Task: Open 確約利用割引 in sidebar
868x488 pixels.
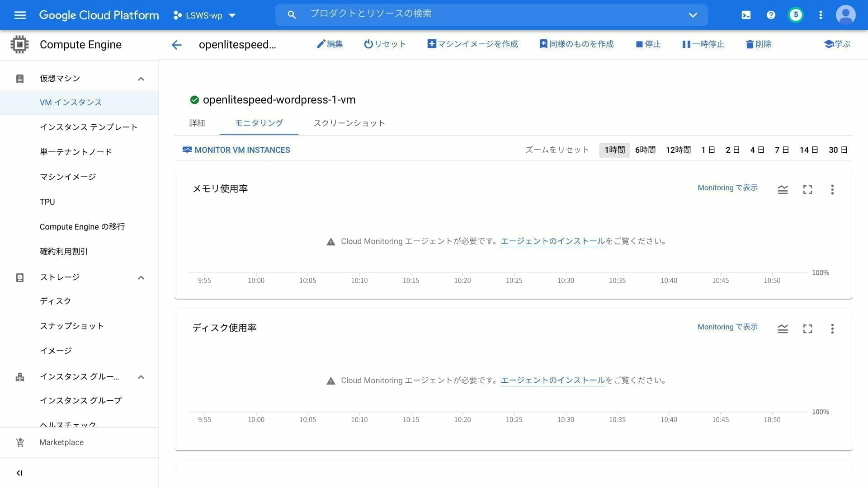Action: click(x=64, y=251)
